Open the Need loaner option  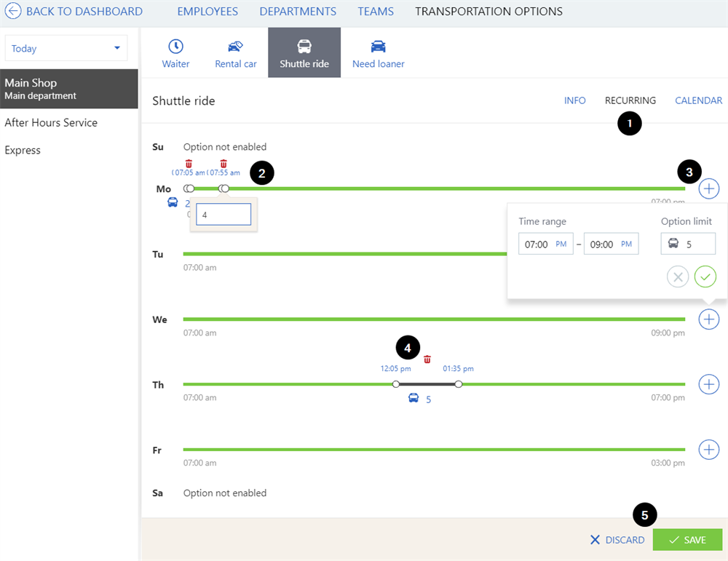coord(378,52)
